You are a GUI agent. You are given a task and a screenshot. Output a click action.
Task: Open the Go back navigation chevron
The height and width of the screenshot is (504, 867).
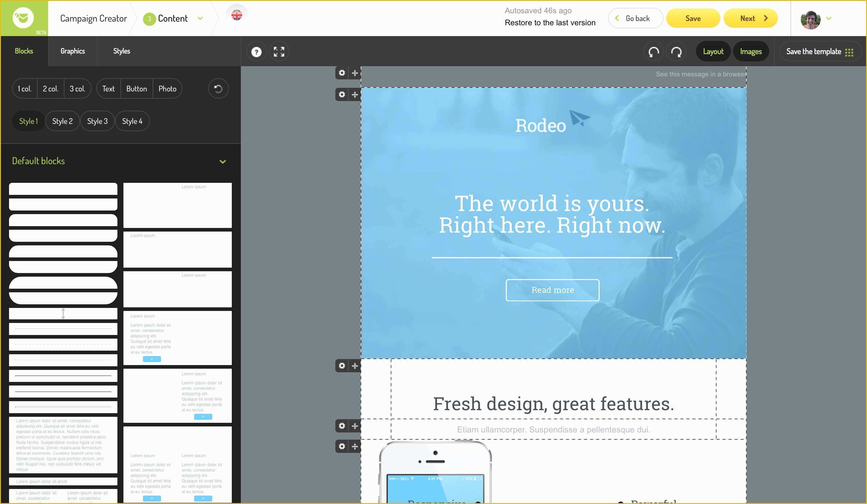[617, 18]
